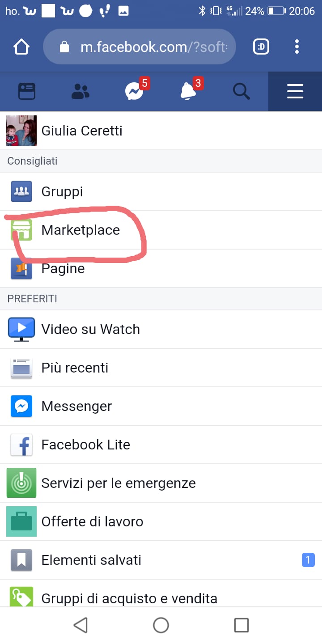This screenshot has height=644, width=322.
Task: Close the hamburger menu tab
Action: tap(295, 91)
